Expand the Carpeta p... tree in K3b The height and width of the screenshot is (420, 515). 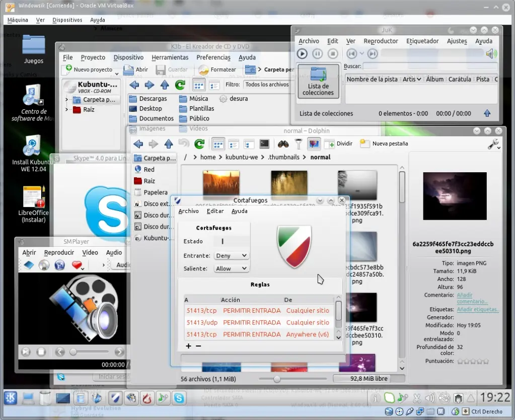point(66,99)
